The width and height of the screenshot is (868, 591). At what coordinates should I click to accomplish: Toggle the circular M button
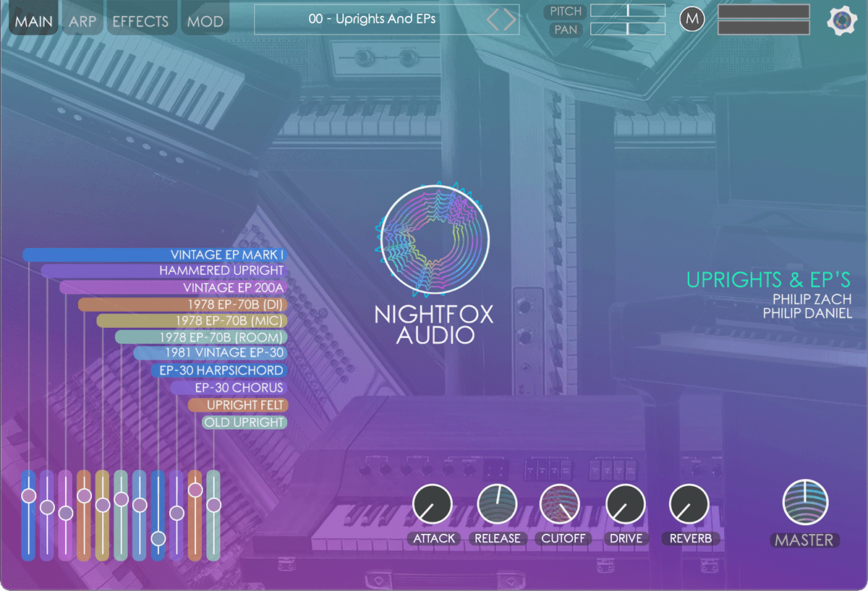pos(692,19)
